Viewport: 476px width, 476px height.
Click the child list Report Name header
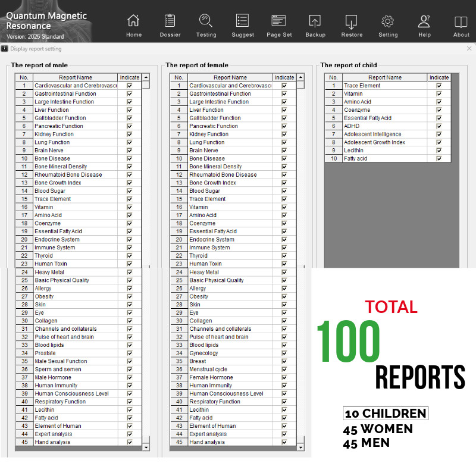(x=384, y=77)
